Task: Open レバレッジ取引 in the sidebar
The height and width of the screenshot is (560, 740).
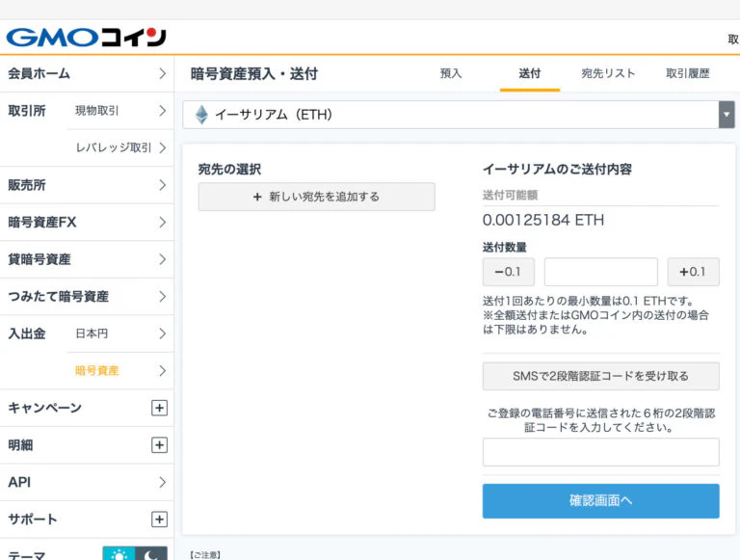Action: pos(114,147)
